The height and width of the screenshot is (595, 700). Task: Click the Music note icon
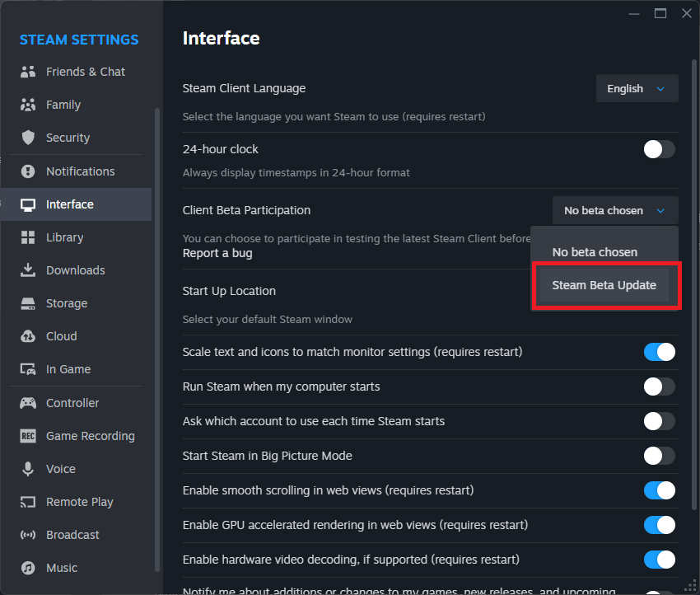(x=28, y=568)
